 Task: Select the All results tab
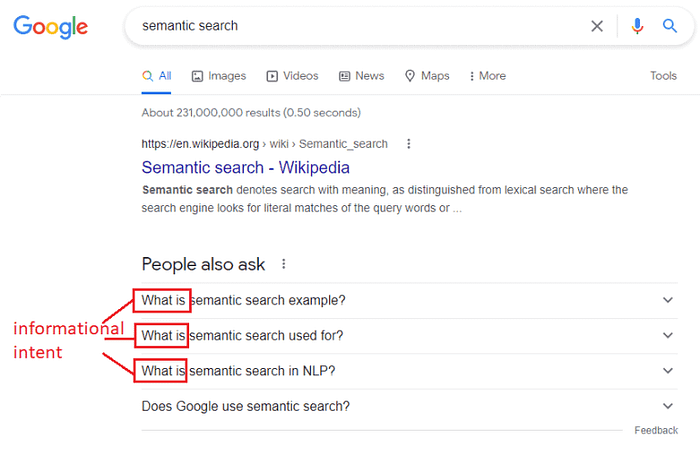pos(156,76)
